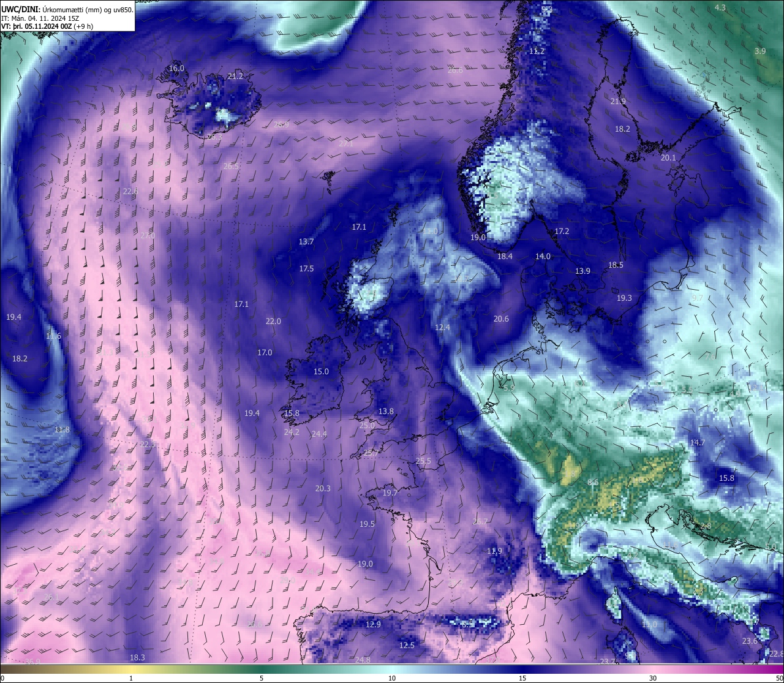Click the 5 tick on the color scale

click(x=262, y=678)
